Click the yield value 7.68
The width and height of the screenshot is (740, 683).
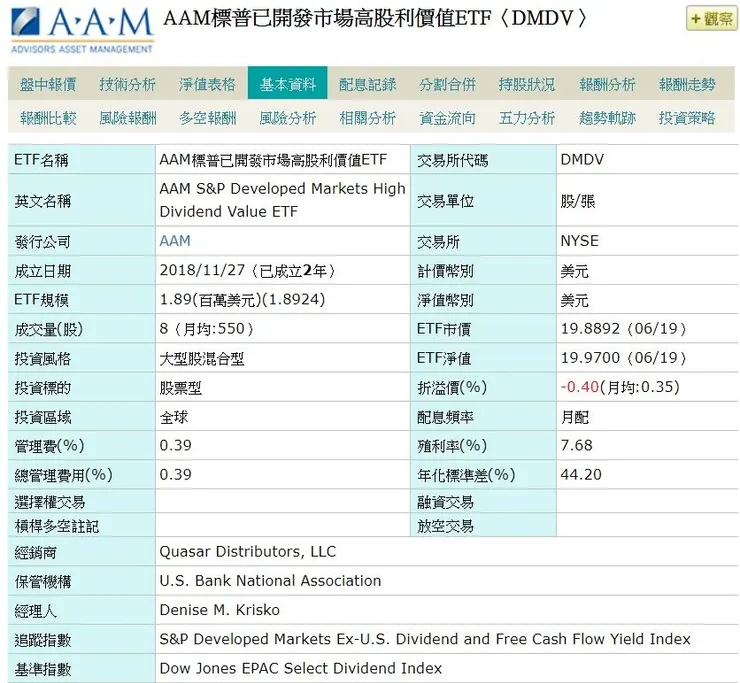576,445
